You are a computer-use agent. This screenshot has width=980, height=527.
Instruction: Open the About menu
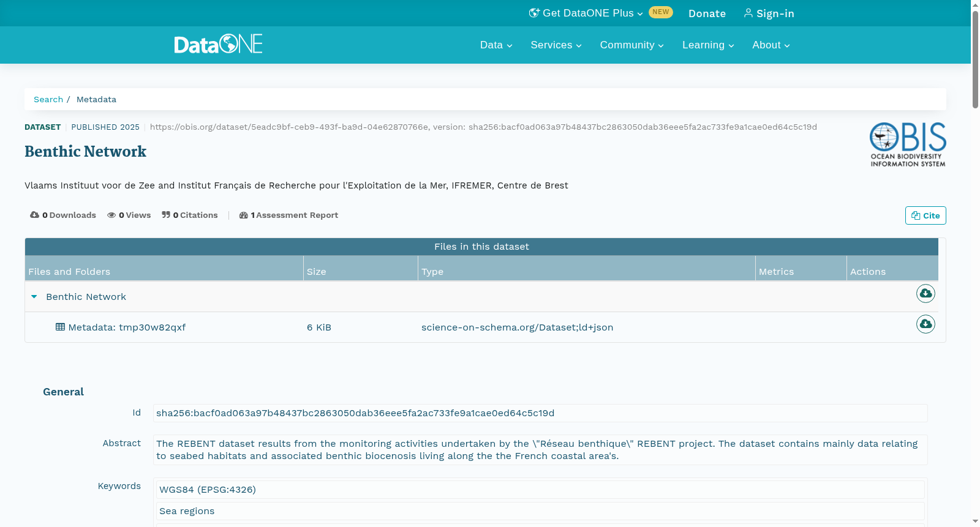click(771, 45)
